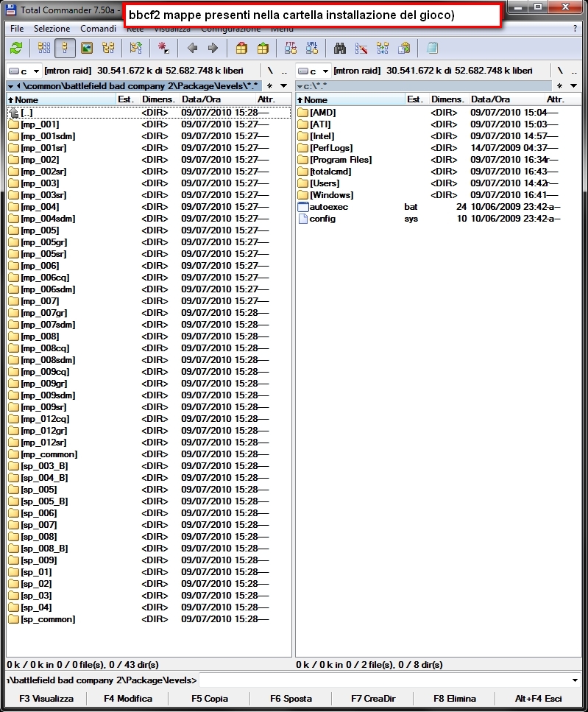Go to the parent directory in the left panel
The width and height of the screenshot is (588, 712).
[x=284, y=71]
